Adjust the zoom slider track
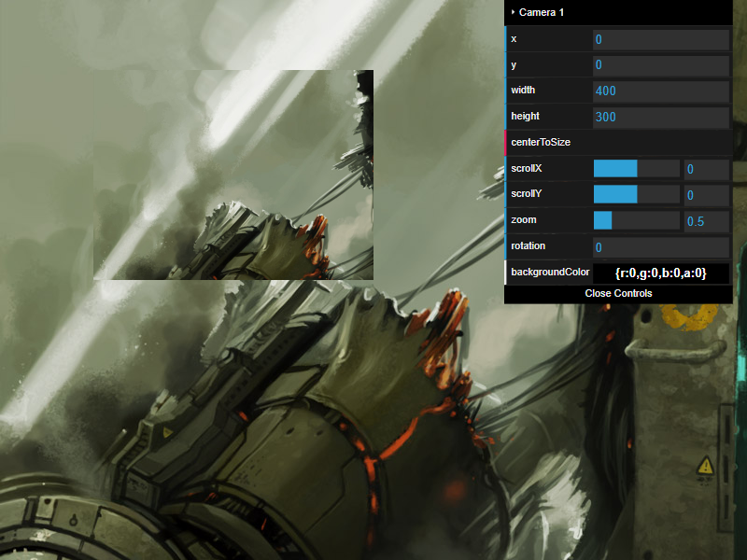 point(635,220)
